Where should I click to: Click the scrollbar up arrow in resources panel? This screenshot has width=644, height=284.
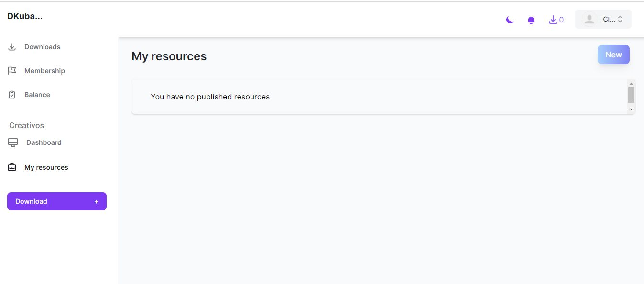point(631,84)
